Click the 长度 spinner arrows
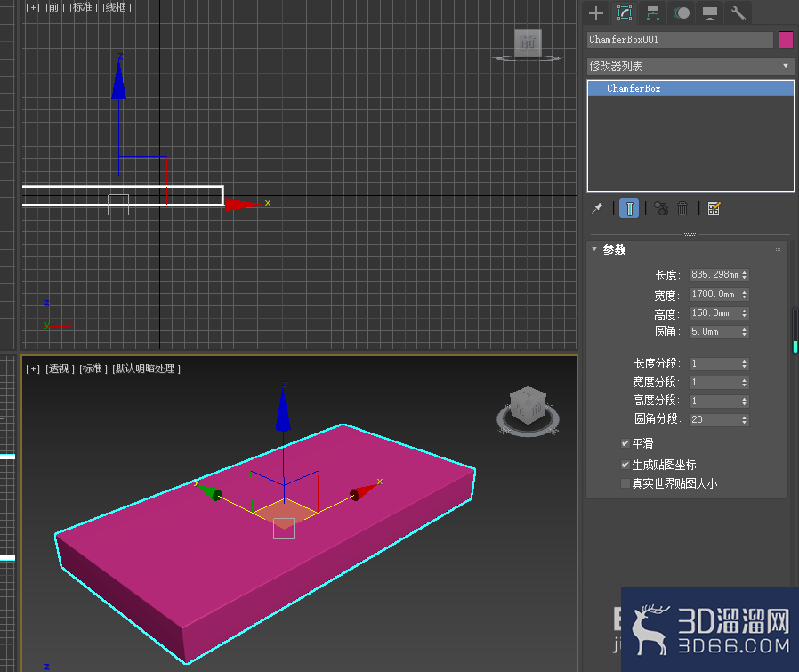The height and width of the screenshot is (672, 799). tap(745, 275)
